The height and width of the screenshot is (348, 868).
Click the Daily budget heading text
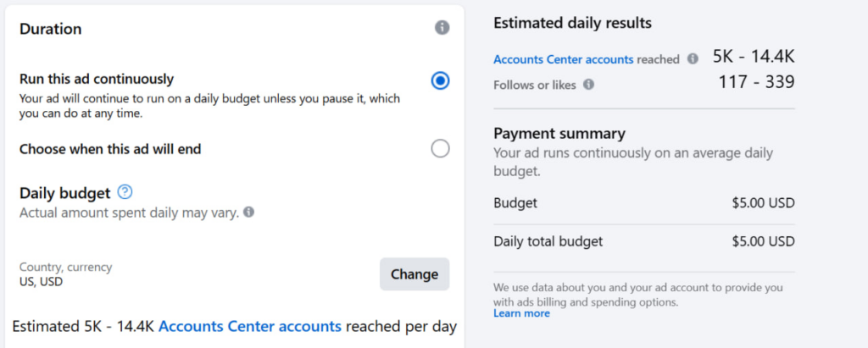(65, 192)
